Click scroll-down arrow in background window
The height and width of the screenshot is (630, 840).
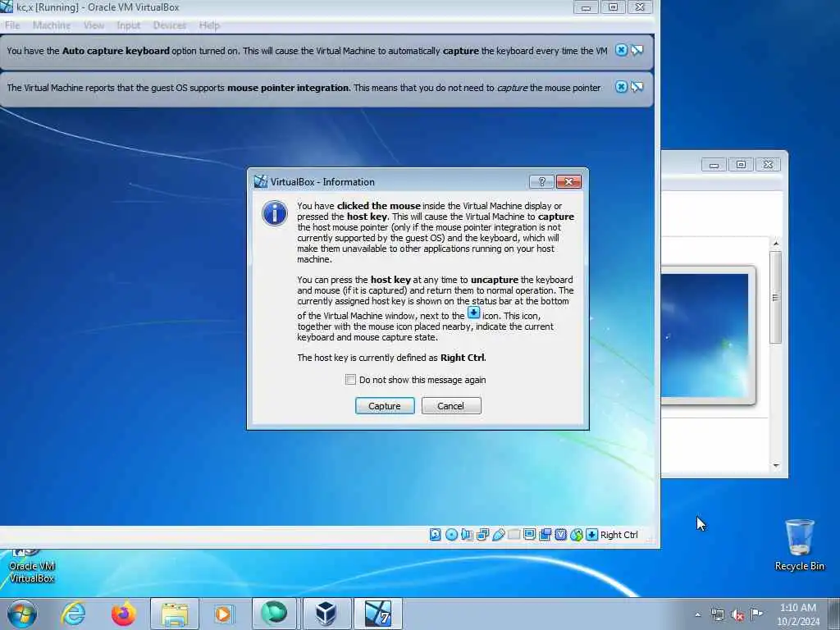click(775, 466)
